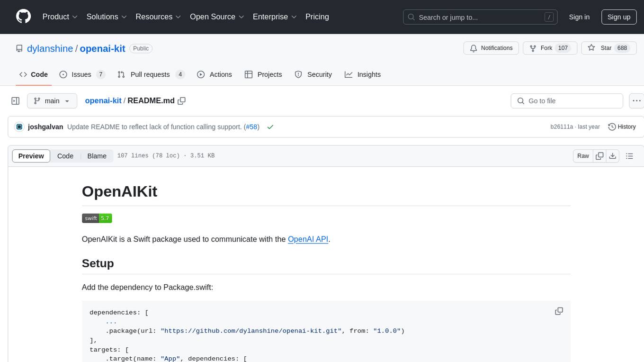Focus the Search or jump to field

click(480, 17)
